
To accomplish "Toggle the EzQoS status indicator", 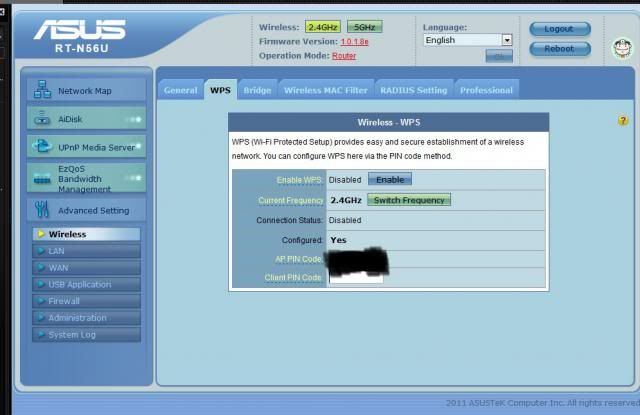I will pyautogui.click(x=134, y=178).
